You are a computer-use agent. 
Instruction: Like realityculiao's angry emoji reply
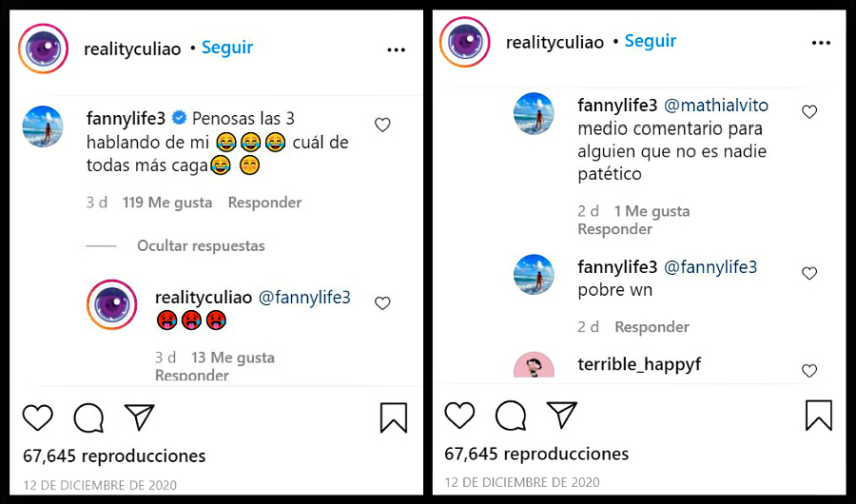click(382, 303)
